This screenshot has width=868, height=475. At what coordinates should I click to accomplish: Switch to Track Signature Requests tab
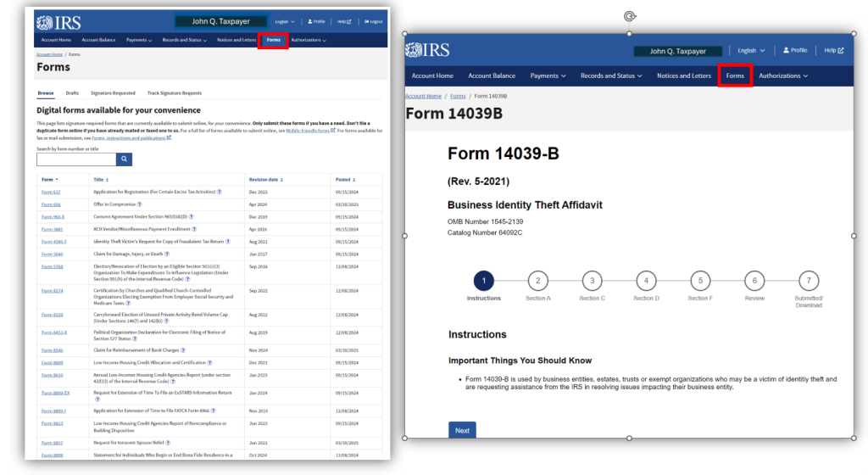[175, 93]
